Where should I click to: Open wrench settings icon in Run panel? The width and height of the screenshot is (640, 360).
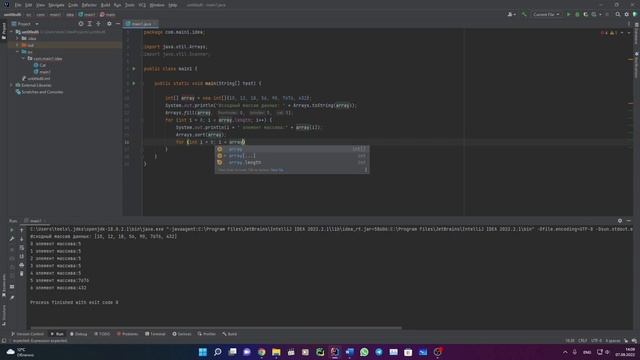[x=12, y=239]
